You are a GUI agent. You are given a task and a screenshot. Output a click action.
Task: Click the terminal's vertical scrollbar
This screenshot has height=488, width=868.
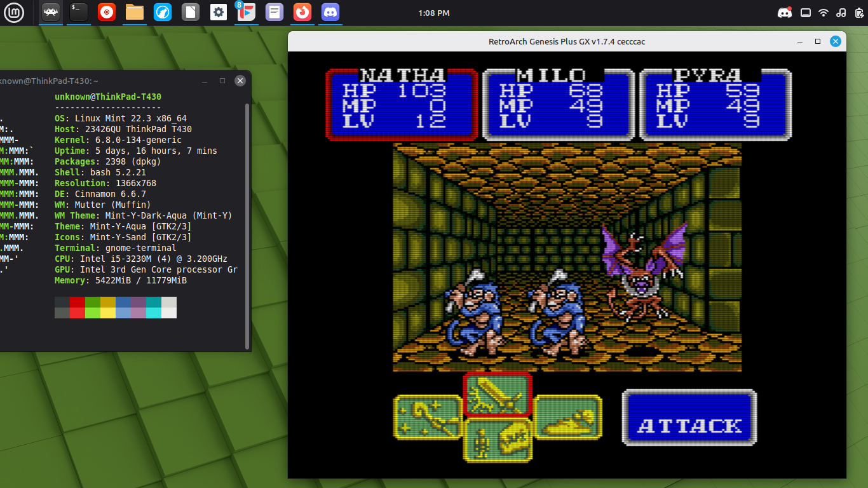click(247, 226)
